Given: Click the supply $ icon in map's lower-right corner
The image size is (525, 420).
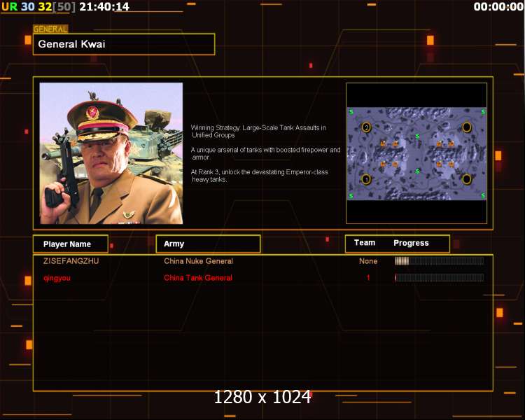Looking at the screenshot, I should click(x=483, y=195).
